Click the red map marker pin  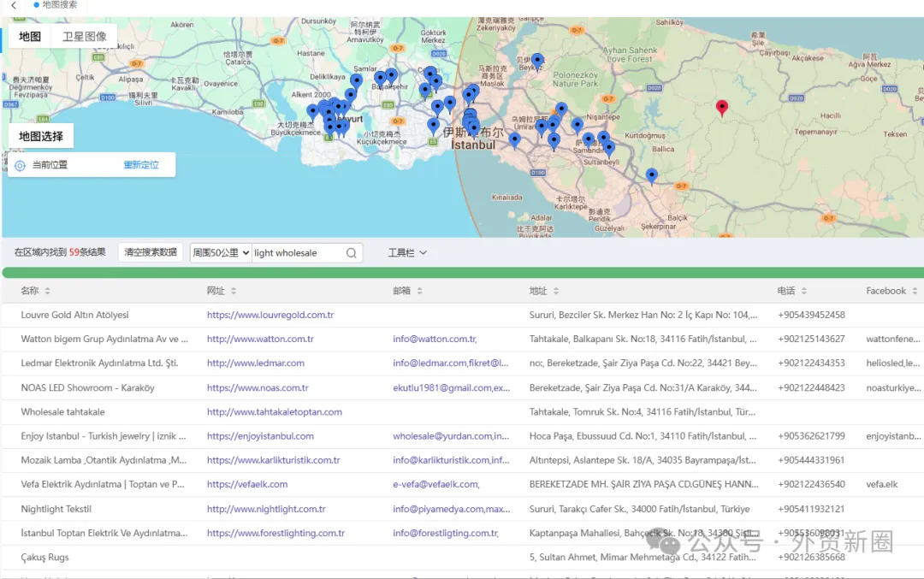(x=722, y=108)
